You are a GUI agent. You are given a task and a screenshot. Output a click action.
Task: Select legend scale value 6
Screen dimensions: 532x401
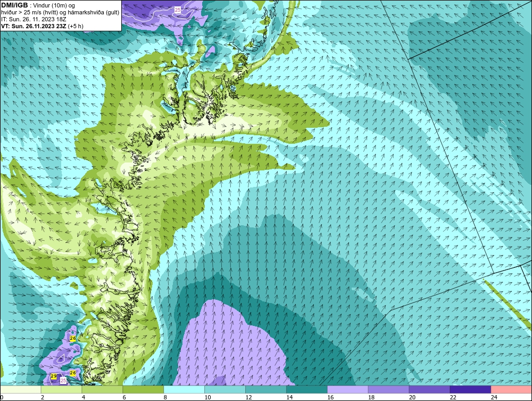(124, 397)
